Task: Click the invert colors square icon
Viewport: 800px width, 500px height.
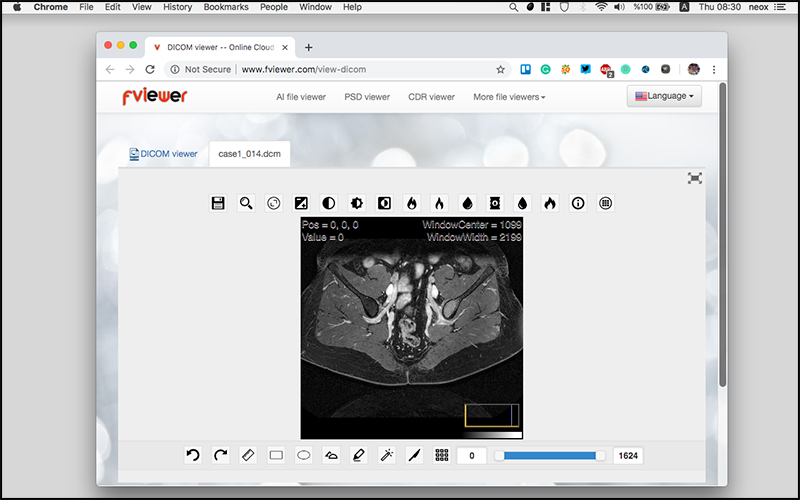Action: (384, 203)
